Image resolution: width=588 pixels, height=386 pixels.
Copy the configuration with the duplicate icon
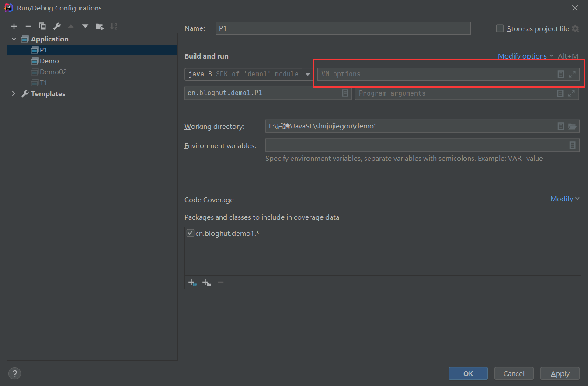(42, 26)
